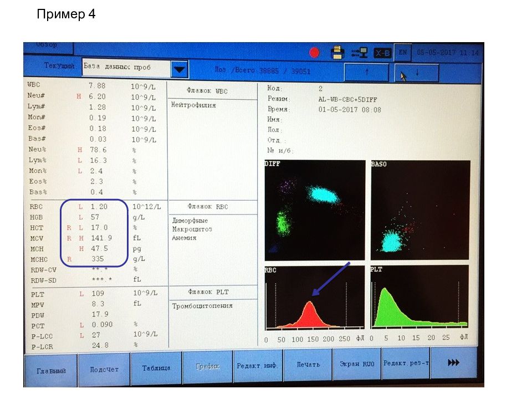
Task: Click the Редакт. рез-т button
Action: pyautogui.click(x=406, y=363)
